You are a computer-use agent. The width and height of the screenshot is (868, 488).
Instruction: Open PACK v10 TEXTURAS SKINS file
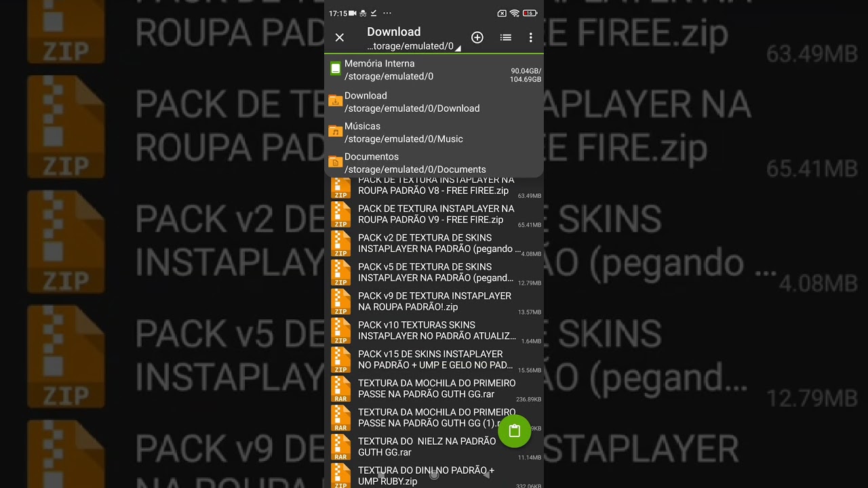(x=434, y=331)
